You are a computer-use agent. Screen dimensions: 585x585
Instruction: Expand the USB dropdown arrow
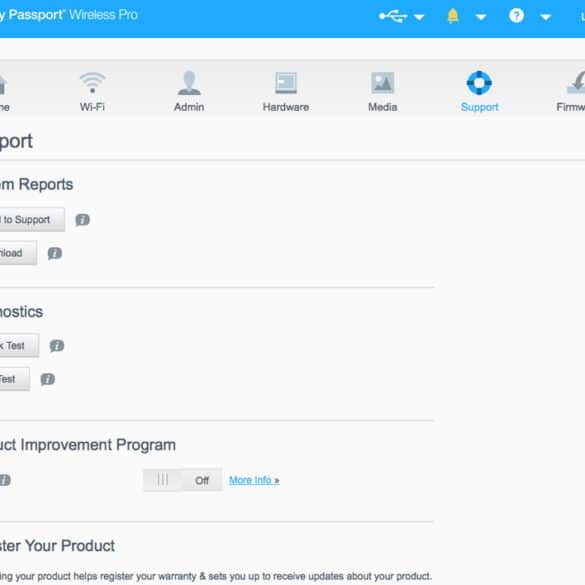pyautogui.click(x=419, y=17)
